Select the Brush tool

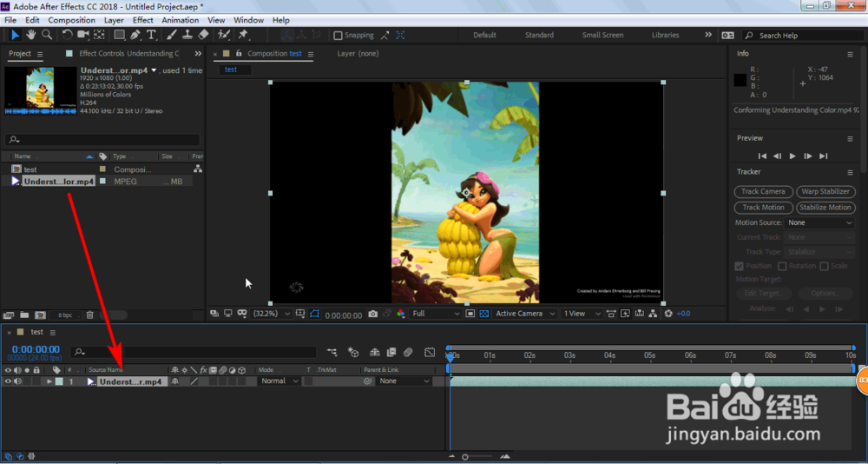pos(172,35)
